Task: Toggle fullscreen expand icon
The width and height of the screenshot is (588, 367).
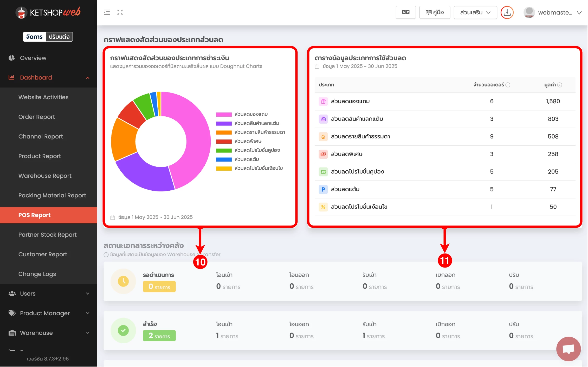Action: coord(120,12)
